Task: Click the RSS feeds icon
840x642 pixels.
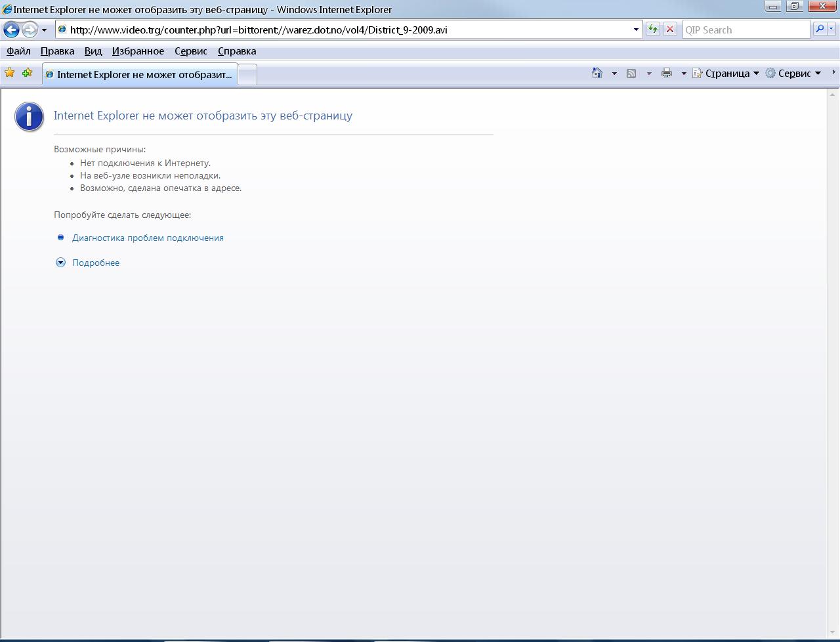Action: click(x=631, y=74)
